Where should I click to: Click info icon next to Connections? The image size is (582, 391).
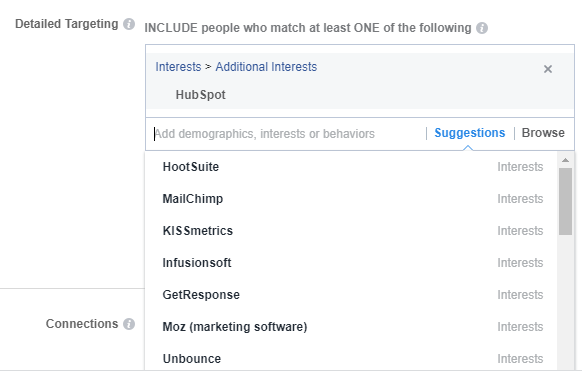pos(129,324)
